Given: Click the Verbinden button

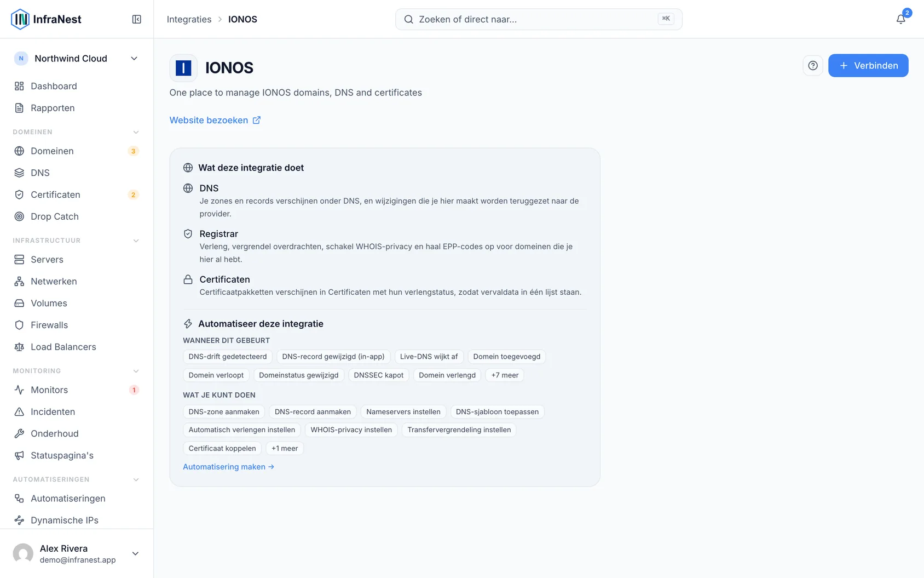Looking at the screenshot, I should coord(868,66).
